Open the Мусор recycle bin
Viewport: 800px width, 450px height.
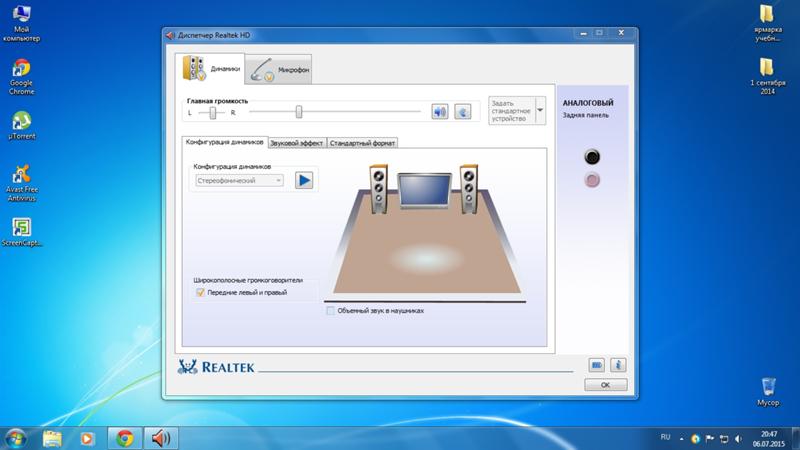[768, 392]
